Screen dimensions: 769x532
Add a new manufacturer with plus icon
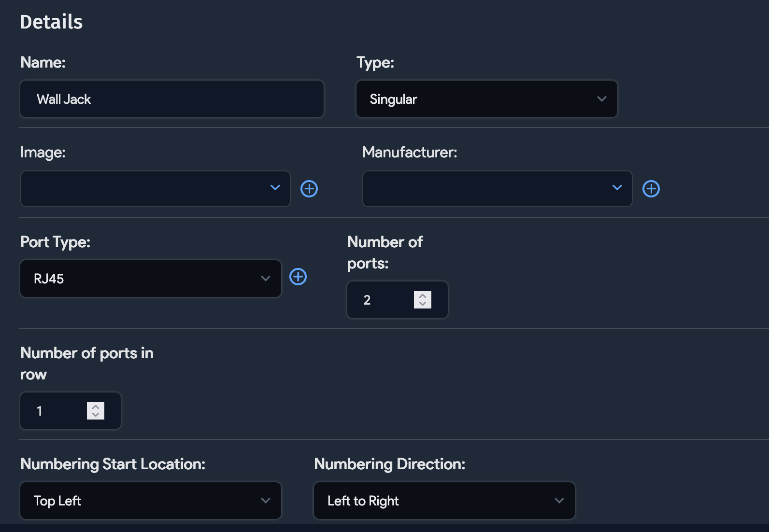pos(651,189)
